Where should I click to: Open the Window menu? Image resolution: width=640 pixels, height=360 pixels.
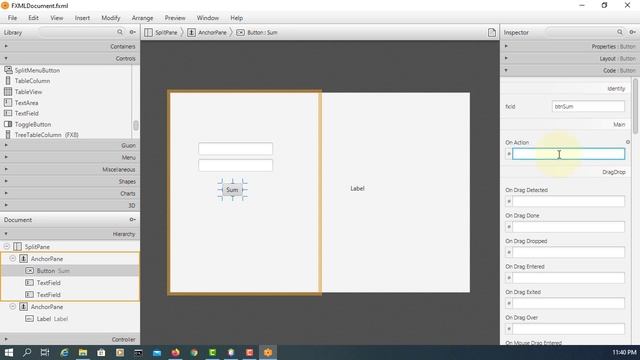[207, 18]
